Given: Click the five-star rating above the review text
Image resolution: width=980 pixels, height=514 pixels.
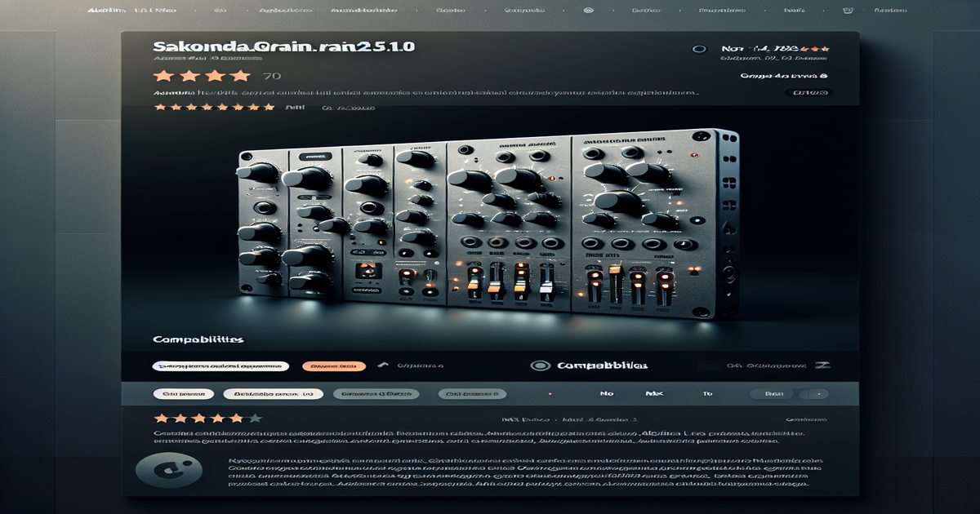Looking at the screenshot, I should [198, 418].
